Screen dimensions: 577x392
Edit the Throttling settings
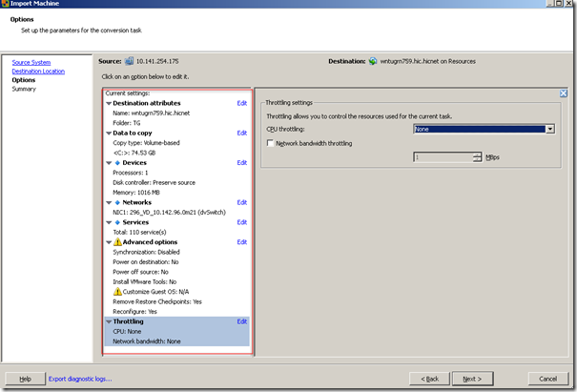(241, 321)
